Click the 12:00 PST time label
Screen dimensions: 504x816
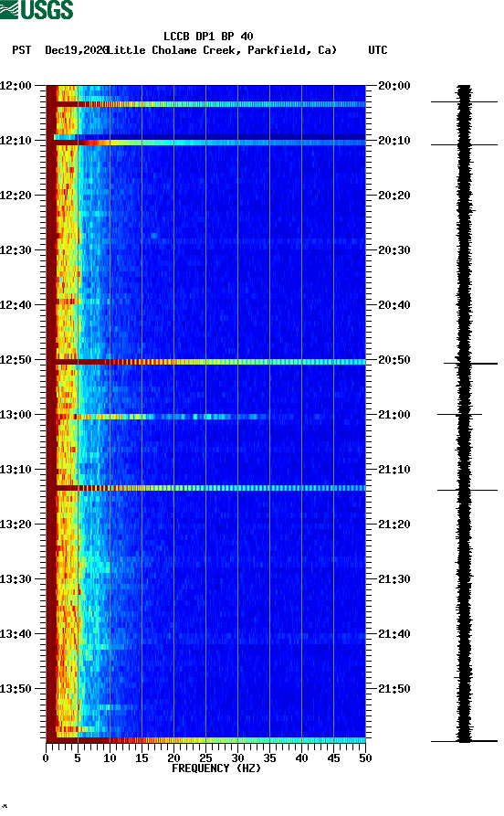click(x=16, y=85)
